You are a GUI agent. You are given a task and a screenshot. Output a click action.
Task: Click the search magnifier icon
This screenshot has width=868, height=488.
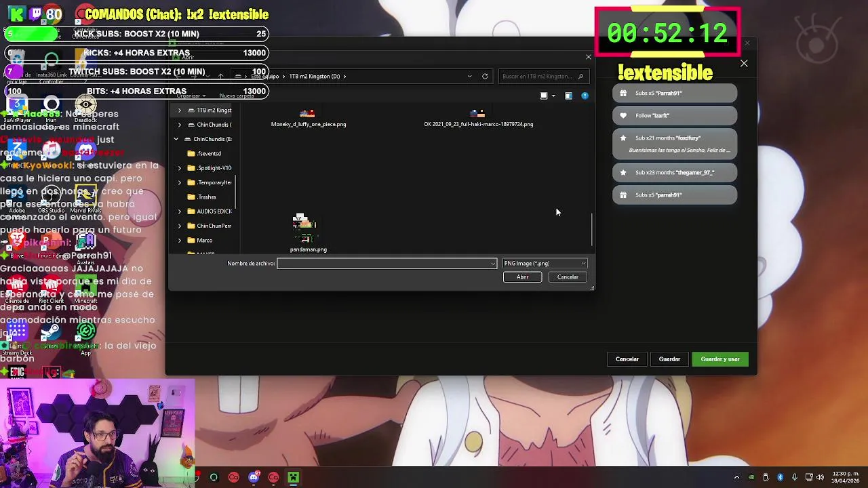[580, 76]
